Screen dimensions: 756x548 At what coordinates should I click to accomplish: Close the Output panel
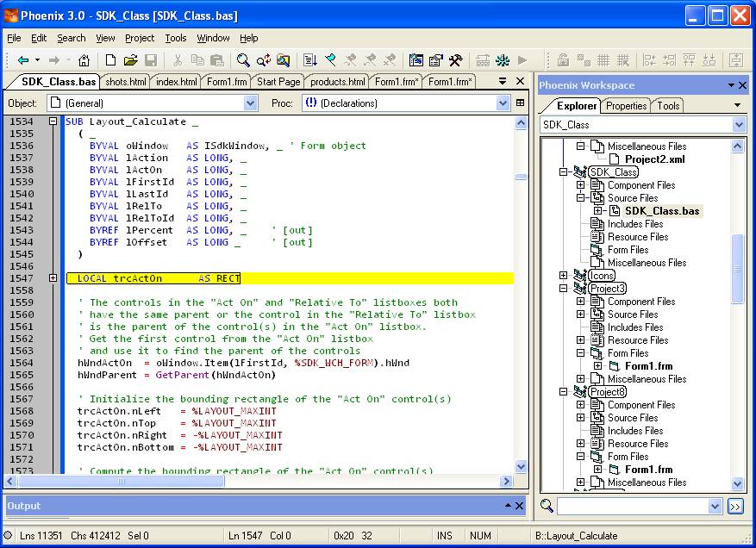tap(519, 506)
